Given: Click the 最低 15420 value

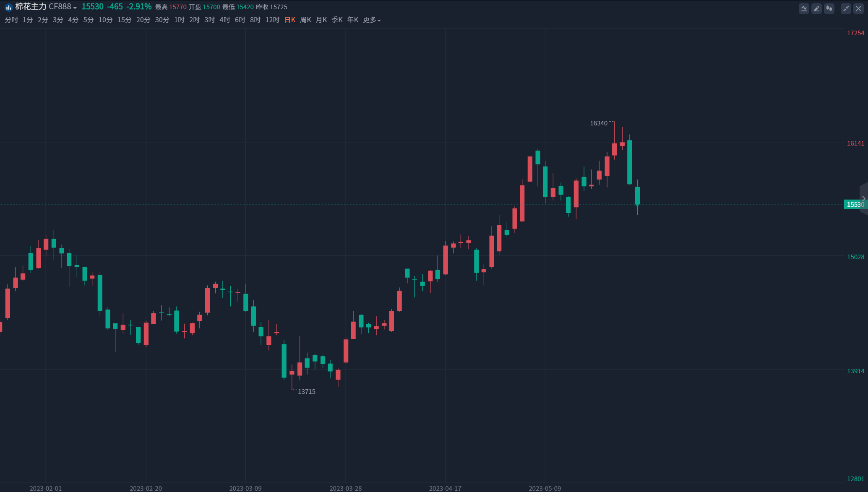Looking at the screenshot, I should pos(238,7).
